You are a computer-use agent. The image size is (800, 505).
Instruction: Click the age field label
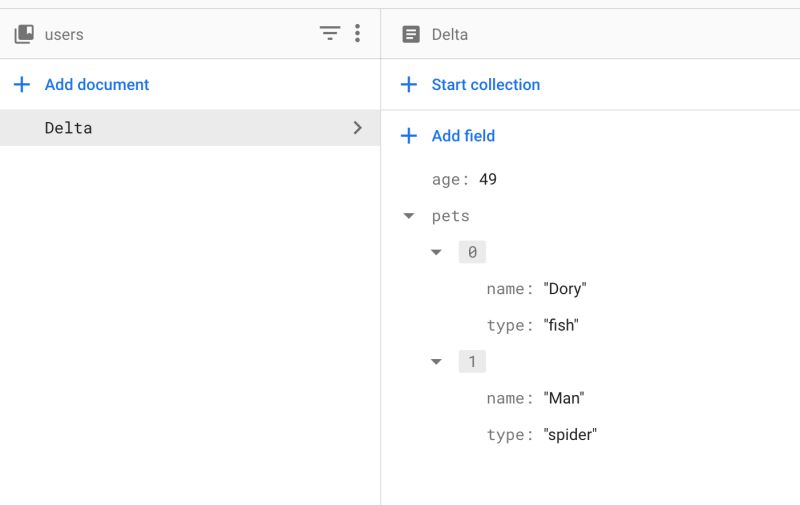pos(450,180)
